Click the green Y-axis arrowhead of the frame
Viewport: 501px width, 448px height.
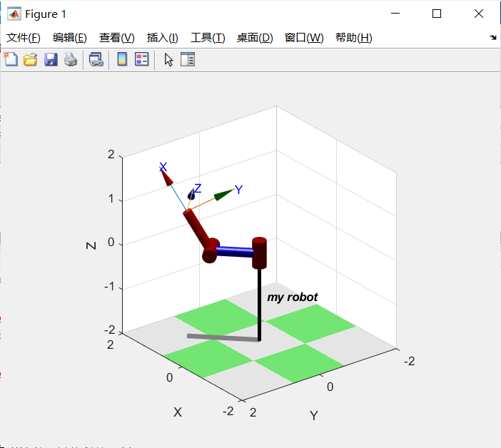[223, 195]
